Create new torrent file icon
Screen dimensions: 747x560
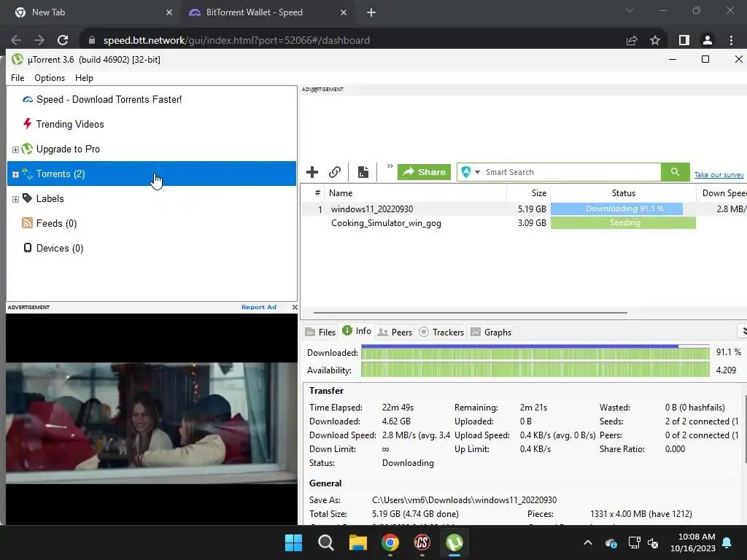coord(363,172)
